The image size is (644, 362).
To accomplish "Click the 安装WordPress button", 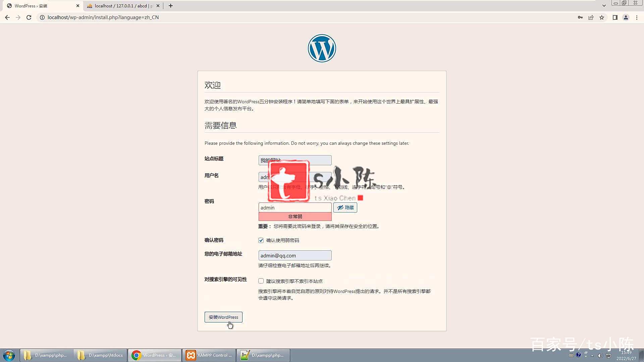I will [223, 317].
